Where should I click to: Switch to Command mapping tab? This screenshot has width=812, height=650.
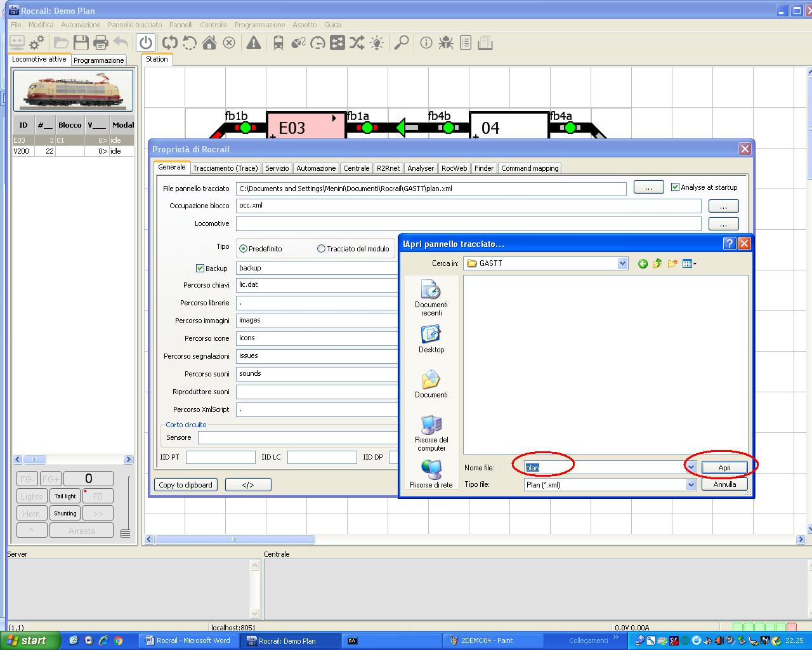tap(530, 168)
